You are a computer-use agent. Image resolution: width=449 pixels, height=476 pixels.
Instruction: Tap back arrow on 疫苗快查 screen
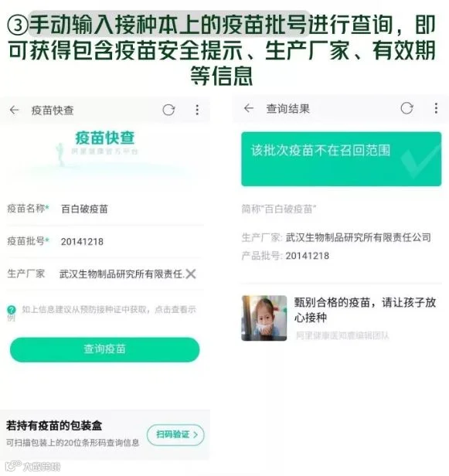point(14,110)
